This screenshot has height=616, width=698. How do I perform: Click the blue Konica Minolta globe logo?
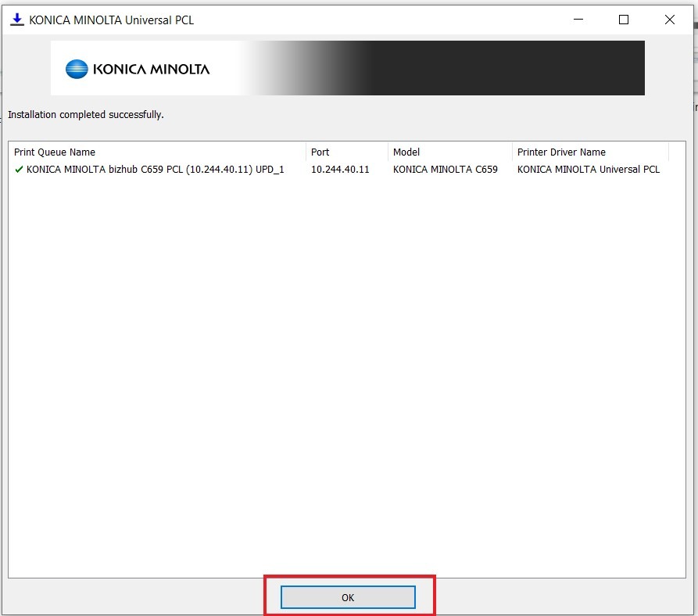[x=77, y=69]
